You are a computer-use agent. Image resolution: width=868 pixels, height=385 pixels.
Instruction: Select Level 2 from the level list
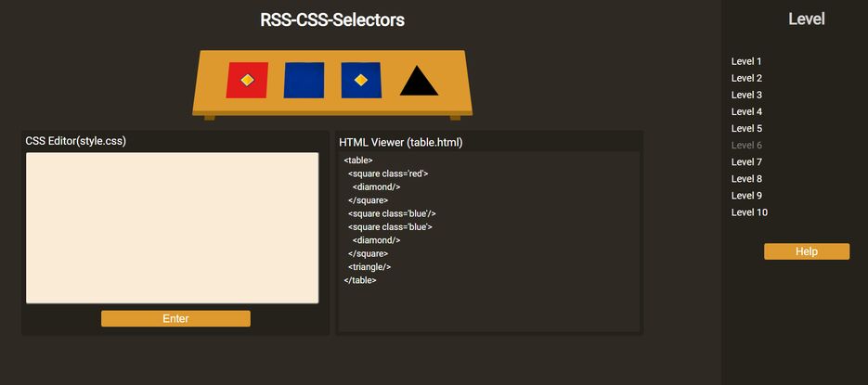[x=746, y=78]
